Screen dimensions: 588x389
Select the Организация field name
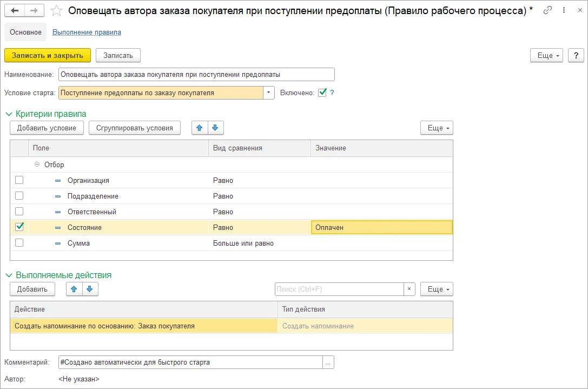click(x=88, y=180)
